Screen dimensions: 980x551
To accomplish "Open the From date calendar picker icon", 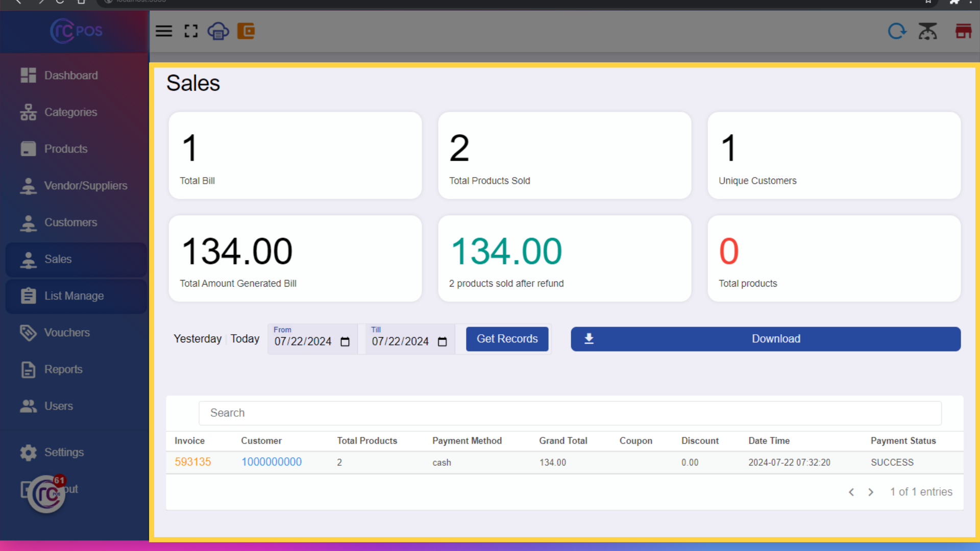I will pos(345,341).
